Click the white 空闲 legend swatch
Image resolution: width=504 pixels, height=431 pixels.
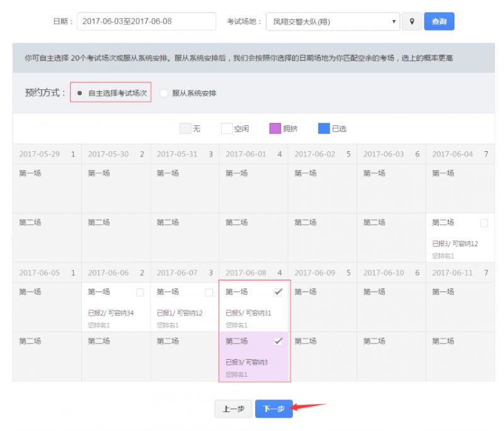[x=227, y=129]
